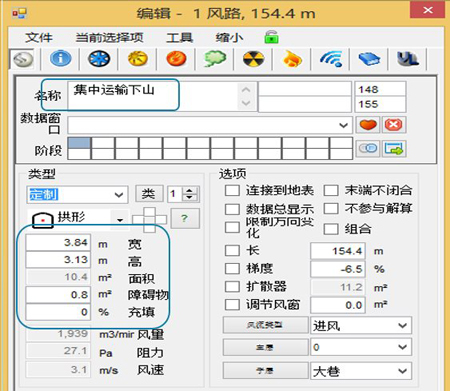Screen dimensions: 450x391
Task: Click the green lock icon in menu bar
Action: click(271, 37)
